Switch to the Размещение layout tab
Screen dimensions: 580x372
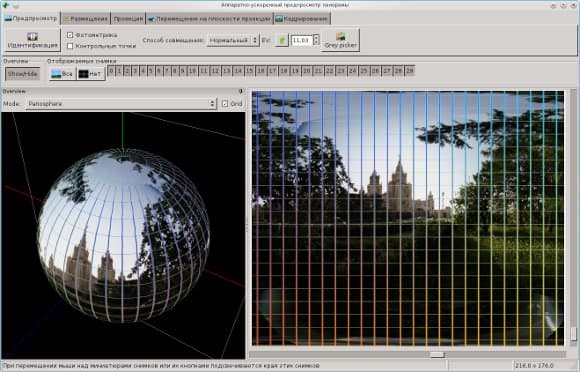point(85,19)
